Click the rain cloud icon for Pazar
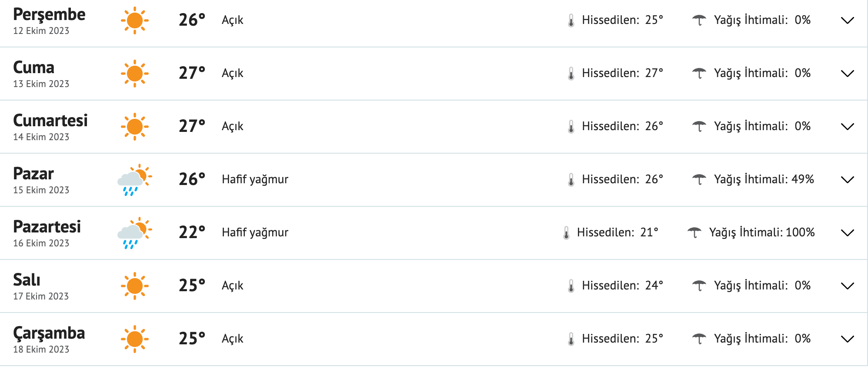Screen dimensions: 868x370 134,180
